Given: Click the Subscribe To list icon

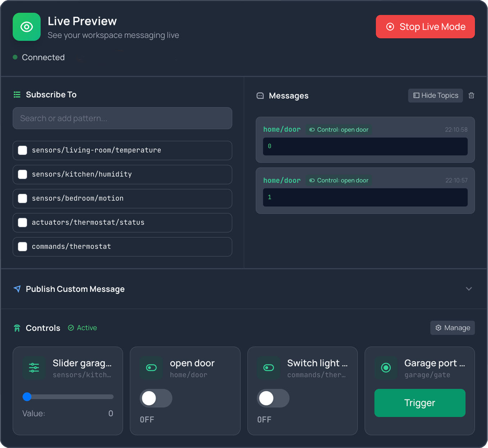Looking at the screenshot, I should pos(17,94).
